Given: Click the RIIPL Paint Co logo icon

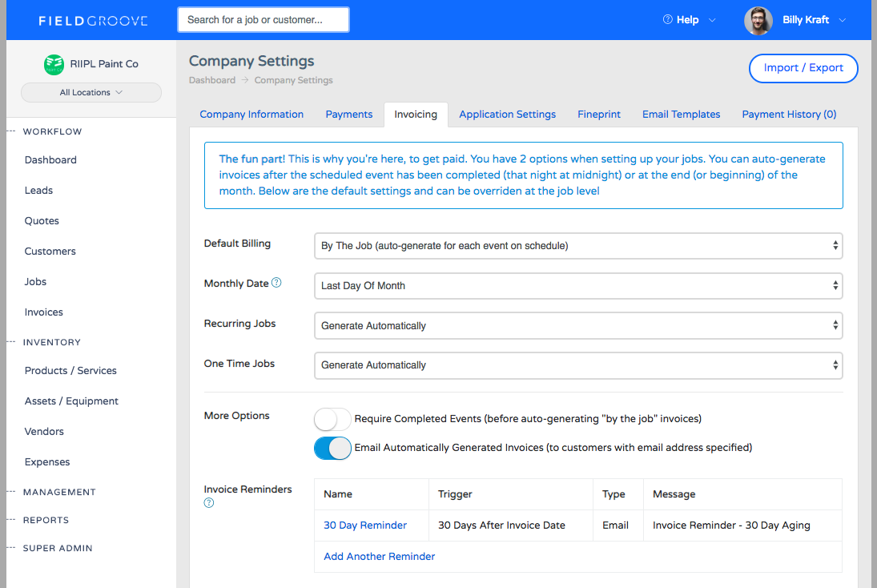Looking at the screenshot, I should click(x=54, y=64).
